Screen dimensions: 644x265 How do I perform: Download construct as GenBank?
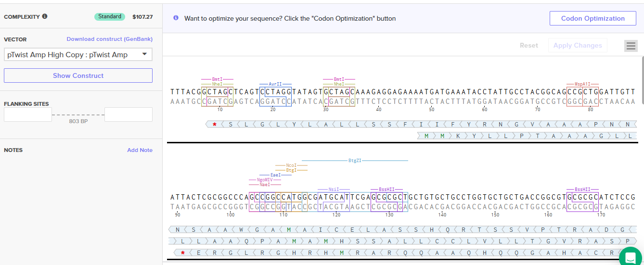click(109, 39)
